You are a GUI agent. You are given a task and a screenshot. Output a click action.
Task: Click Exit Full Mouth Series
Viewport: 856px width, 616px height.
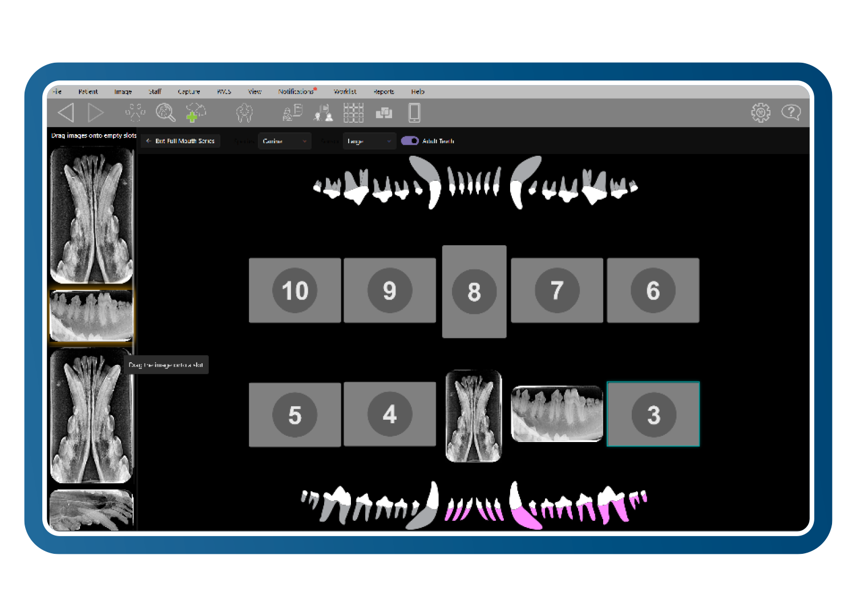[x=180, y=141]
